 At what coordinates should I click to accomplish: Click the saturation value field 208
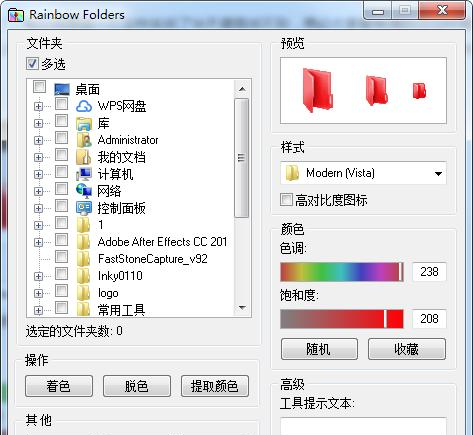tap(429, 319)
